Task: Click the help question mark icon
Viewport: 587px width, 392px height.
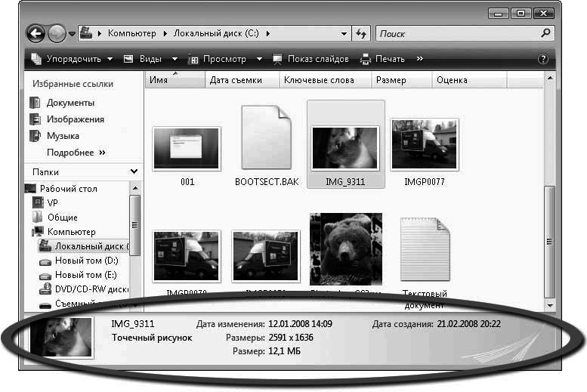Action: coord(542,59)
